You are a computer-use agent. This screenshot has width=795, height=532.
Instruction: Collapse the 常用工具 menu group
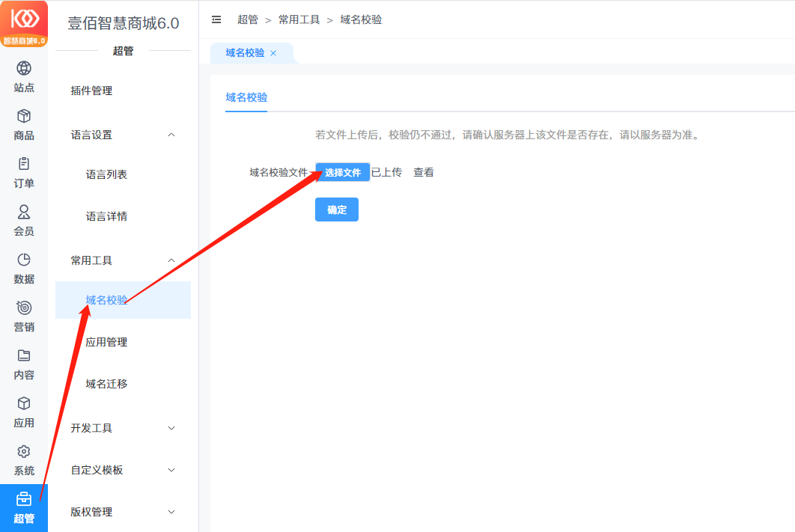pyautogui.click(x=171, y=260)
